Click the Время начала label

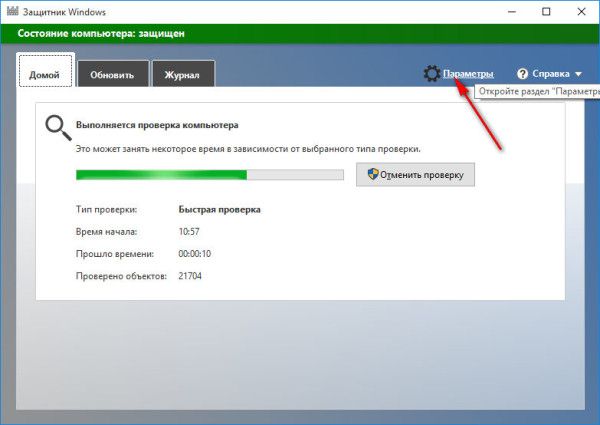(106, 232)
